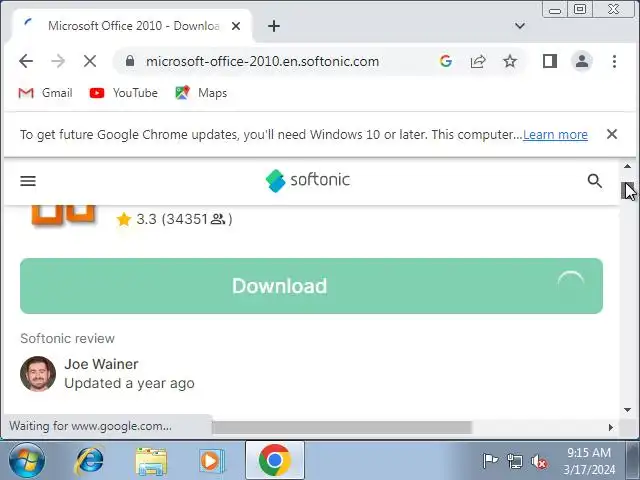Click the vertical scrollbar down arrow
Image resolution: width=640 pixels, height=480 pixels.
(627, 410)
